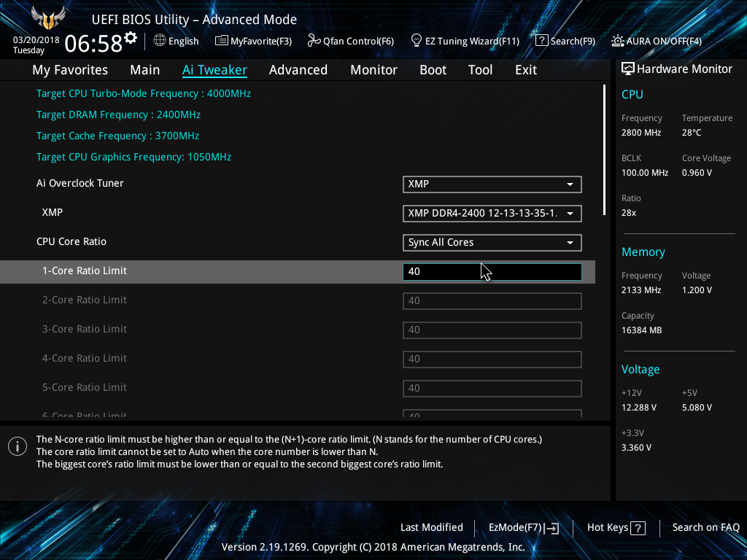Expand the XMP profile dropdown
This screenshot has height=560, width=747.
[x=492, y=214]
